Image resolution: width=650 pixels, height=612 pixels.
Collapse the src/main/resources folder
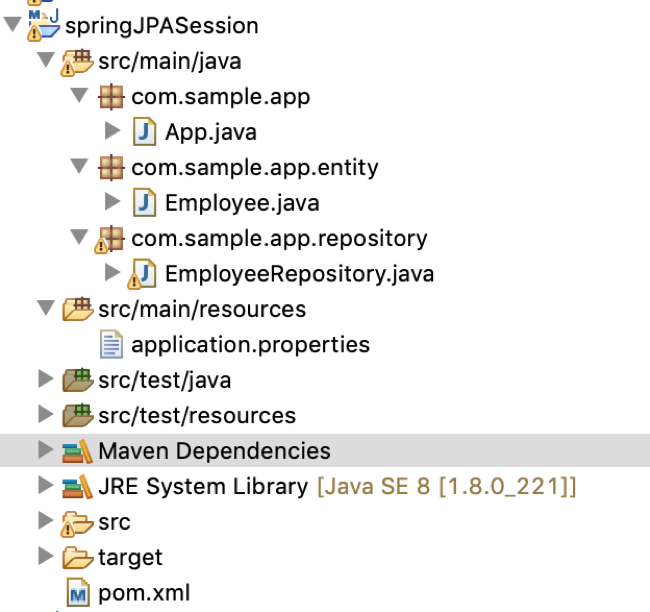pos(46,308)
